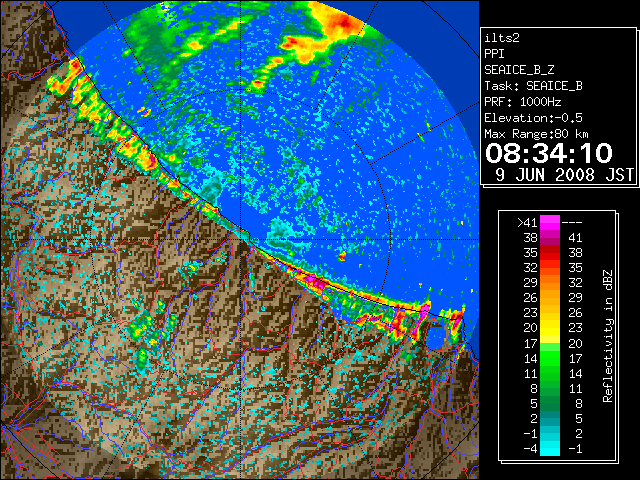Pick the cyan swatch beside -4
This screenshot has height=480, width=640.
coord(550,449)
